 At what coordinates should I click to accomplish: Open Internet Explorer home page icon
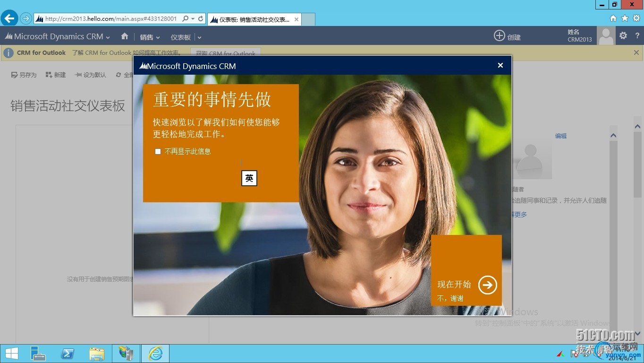tap(613, 18)
